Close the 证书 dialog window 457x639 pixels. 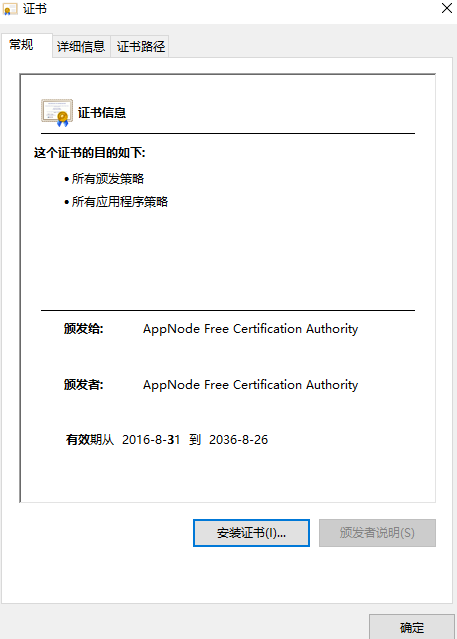447,8
